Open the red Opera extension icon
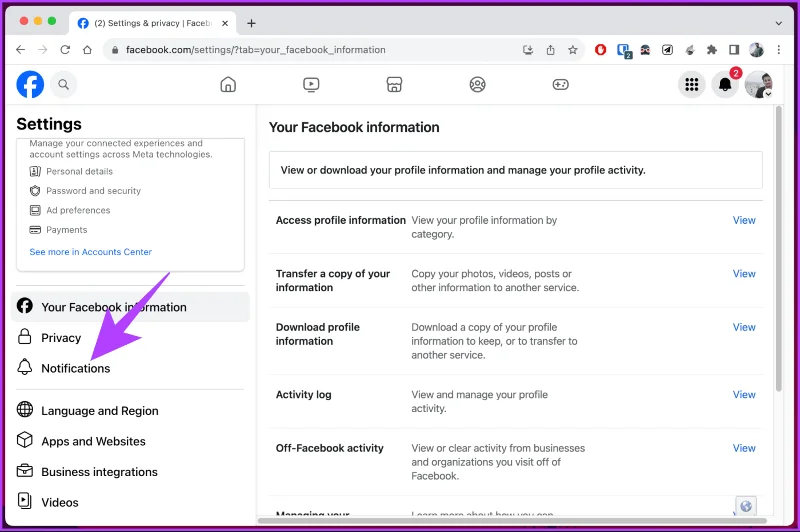This screenshot has width=800, height=532. [x=601, y=49]
